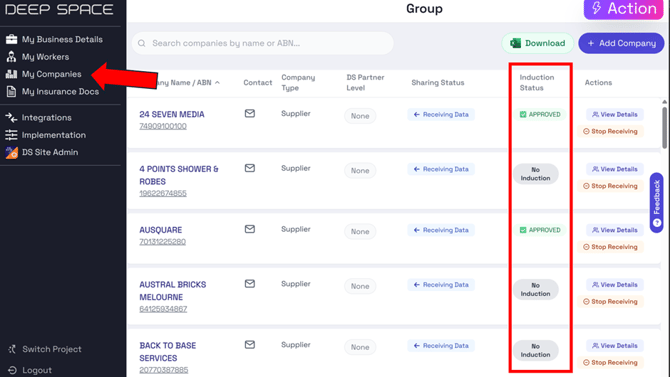Click the My Workers person icon

point(12,56)
